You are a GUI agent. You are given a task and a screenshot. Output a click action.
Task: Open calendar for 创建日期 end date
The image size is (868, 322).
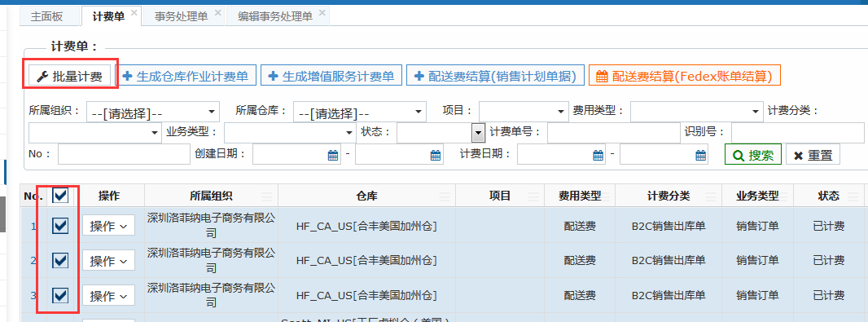click(x=436, y=155)
